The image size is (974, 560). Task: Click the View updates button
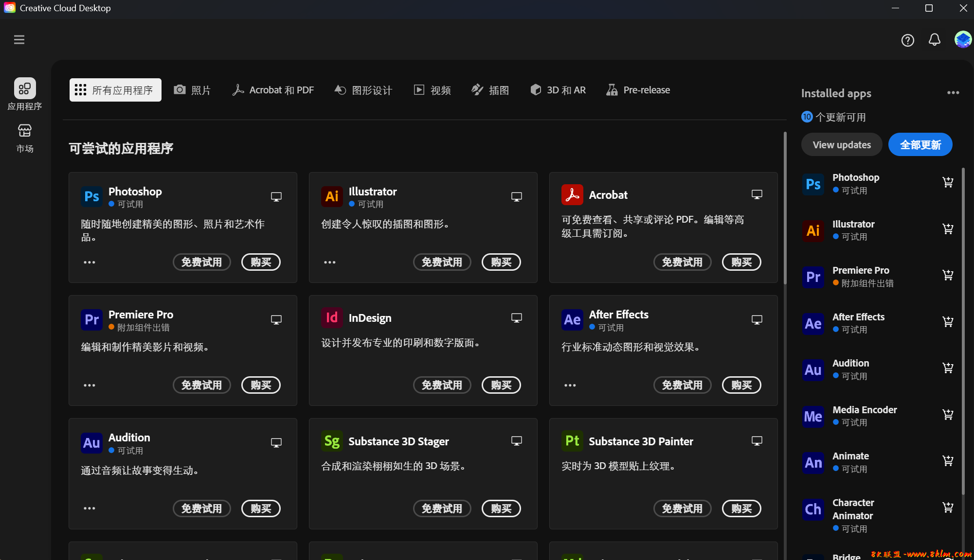click(841, 145)
